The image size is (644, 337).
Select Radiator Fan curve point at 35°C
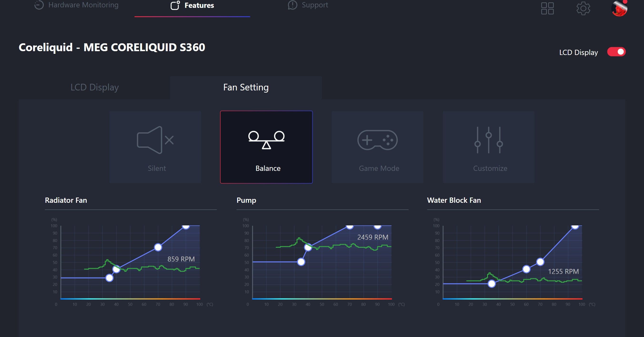[109, 278]
